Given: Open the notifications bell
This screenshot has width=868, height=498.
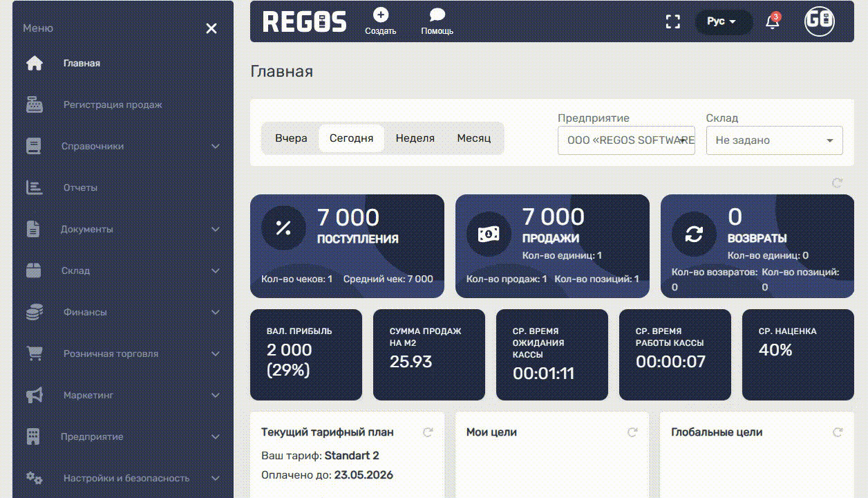Looking at the screenshot, I should [772, 22].
